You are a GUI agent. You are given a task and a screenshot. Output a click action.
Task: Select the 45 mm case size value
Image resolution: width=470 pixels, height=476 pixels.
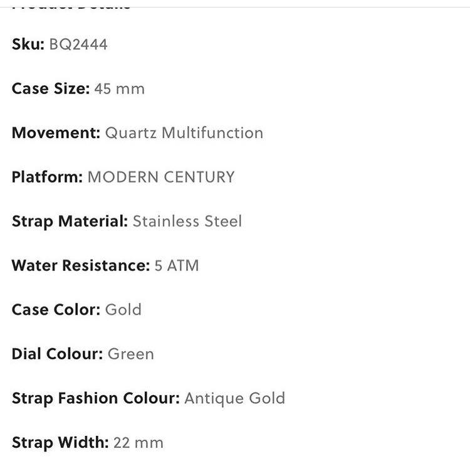click(x=120, y=89)
